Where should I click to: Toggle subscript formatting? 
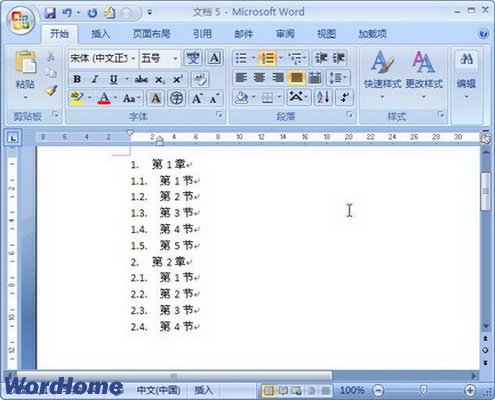[159, 79]
